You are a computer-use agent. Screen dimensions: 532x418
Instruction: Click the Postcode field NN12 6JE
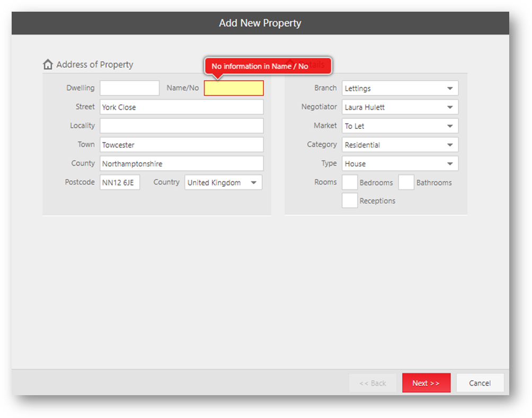pos(120,182)
